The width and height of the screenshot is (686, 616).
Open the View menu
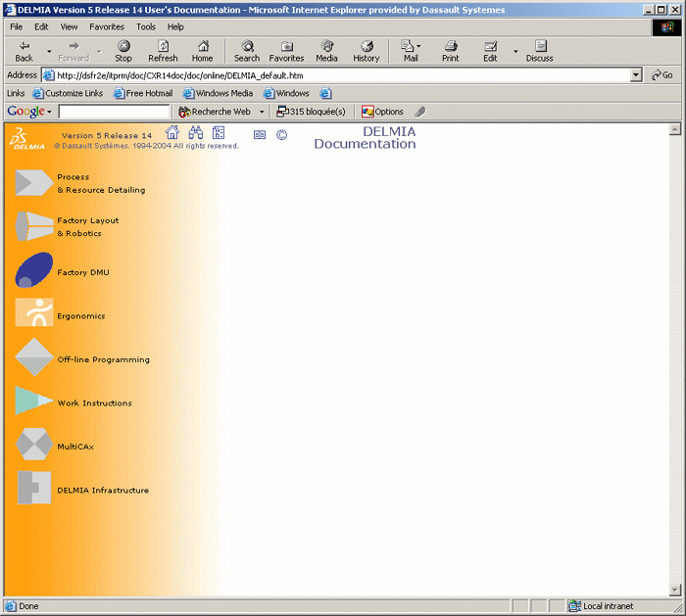click(69, 26)
